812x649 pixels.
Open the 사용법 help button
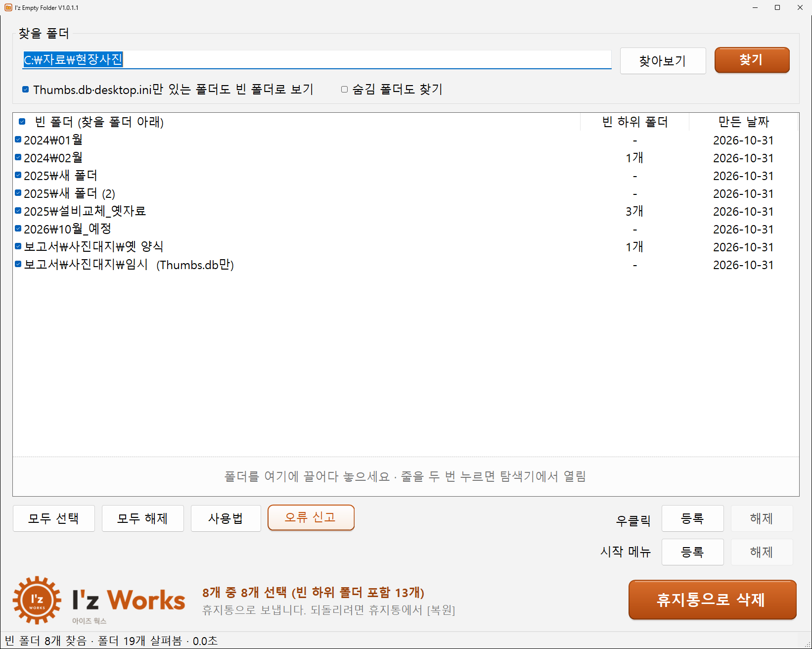coord(226,518)
